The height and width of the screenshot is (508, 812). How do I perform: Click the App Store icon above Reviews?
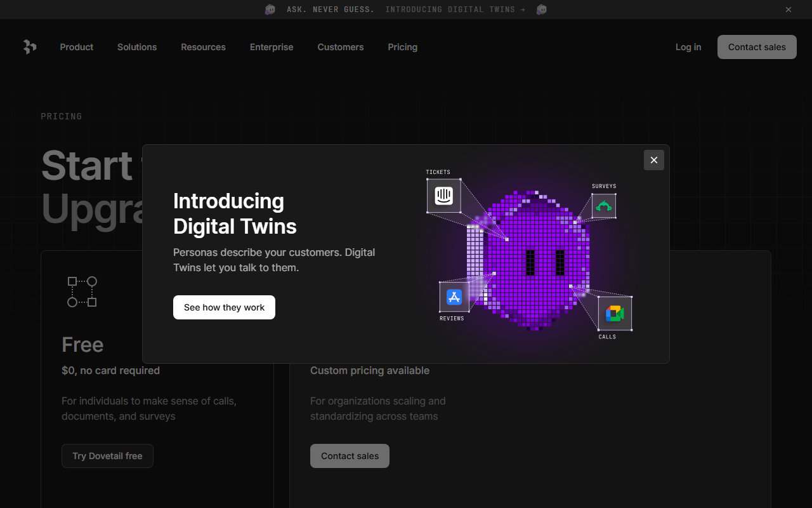pyautogui.click(x=454, y=297)
